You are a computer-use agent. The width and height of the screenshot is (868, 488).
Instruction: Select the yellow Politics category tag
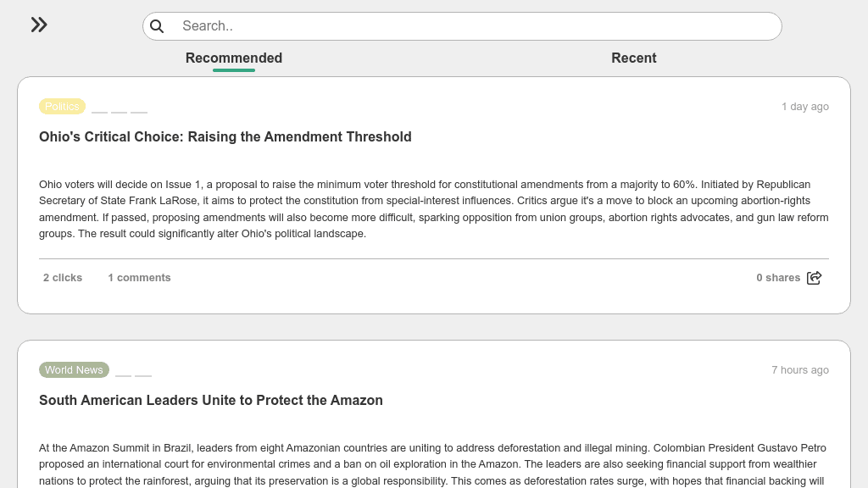62,107
